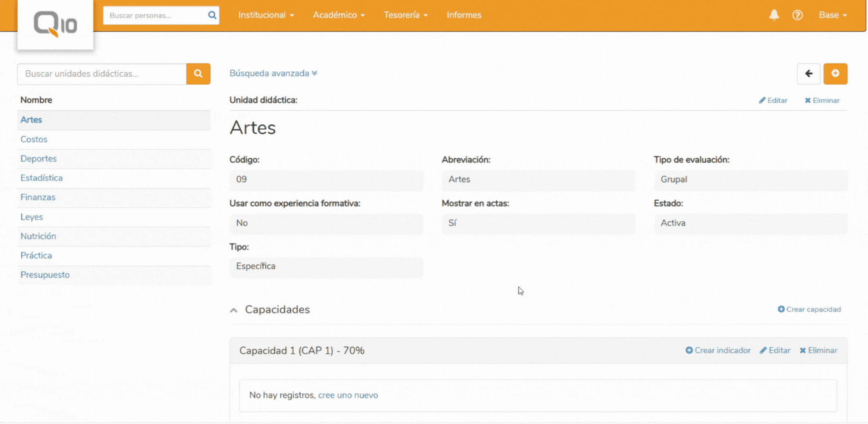Image resolution: width=868 pixels, height=424 pixels.
Task: Click Crear indicador for Capacidad 1
Action: (718, 351)
